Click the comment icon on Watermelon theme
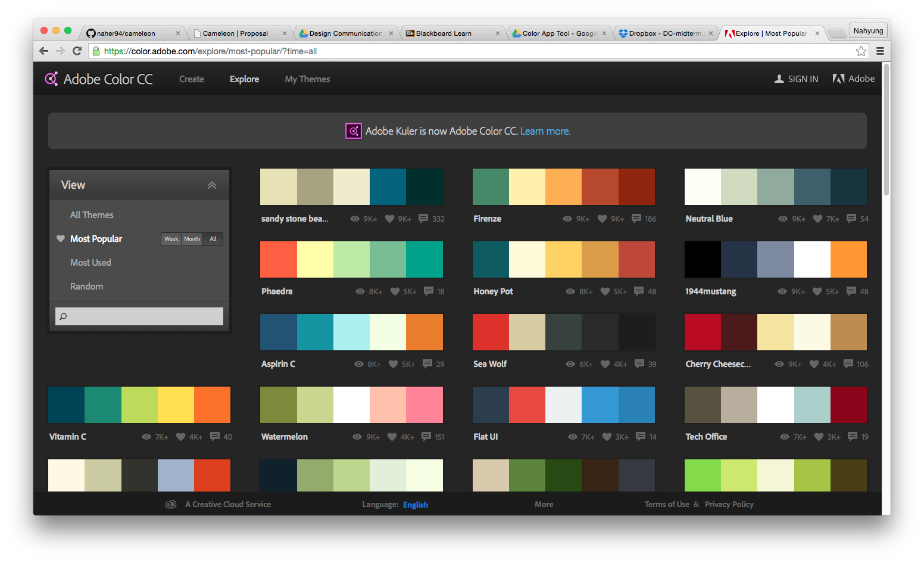The height and width of the screenshot is (563, 924). tap(426, 437)
